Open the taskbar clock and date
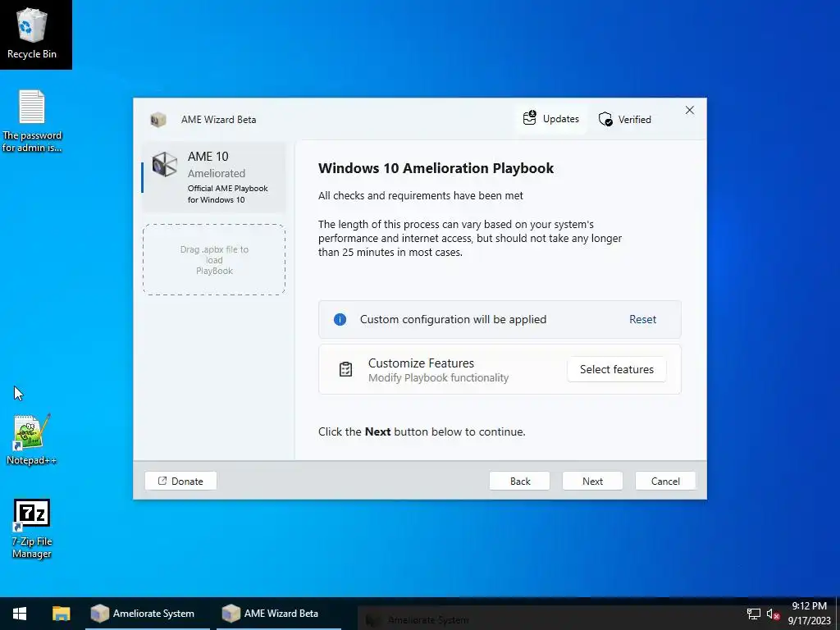 click(x=809, y=614)
